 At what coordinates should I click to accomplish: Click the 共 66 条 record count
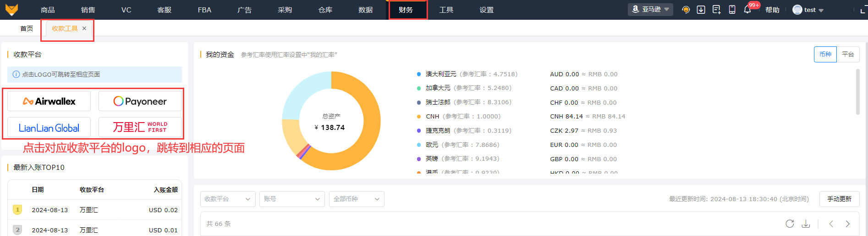click(219, 224)
